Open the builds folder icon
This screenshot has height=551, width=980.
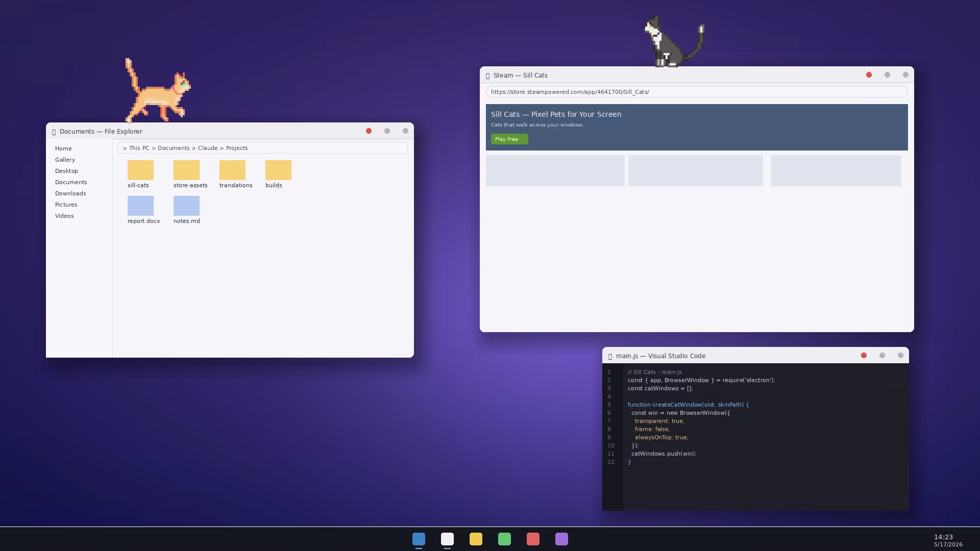(278, 170)
